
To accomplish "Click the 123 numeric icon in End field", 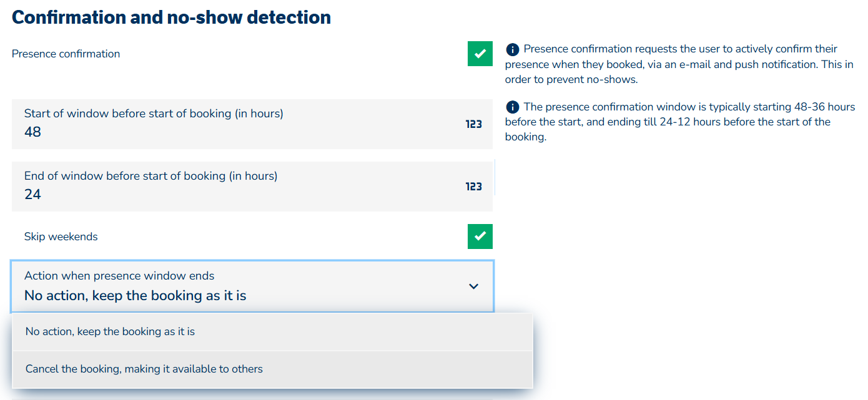I will tap(474, 187).
